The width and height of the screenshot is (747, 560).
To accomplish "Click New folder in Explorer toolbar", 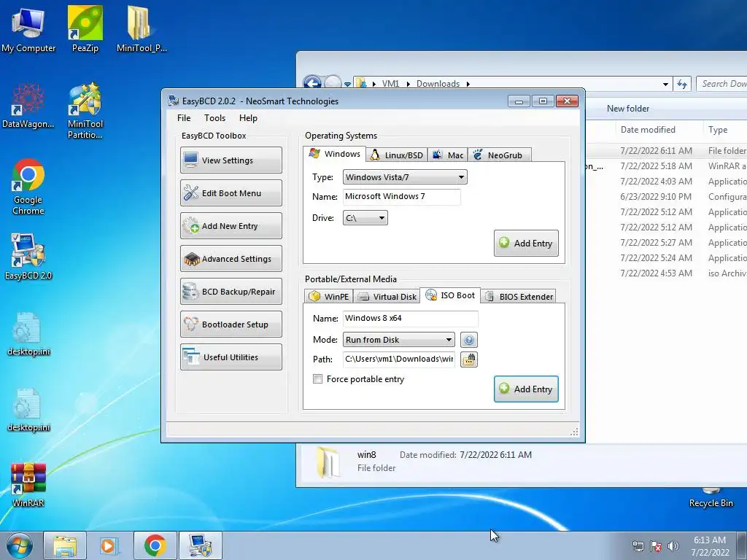I will pos(628,109).
